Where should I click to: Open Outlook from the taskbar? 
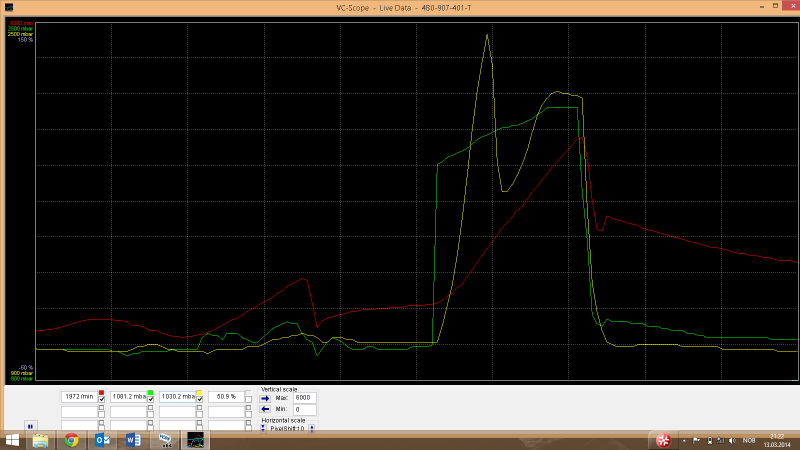[x=103, y=440]
